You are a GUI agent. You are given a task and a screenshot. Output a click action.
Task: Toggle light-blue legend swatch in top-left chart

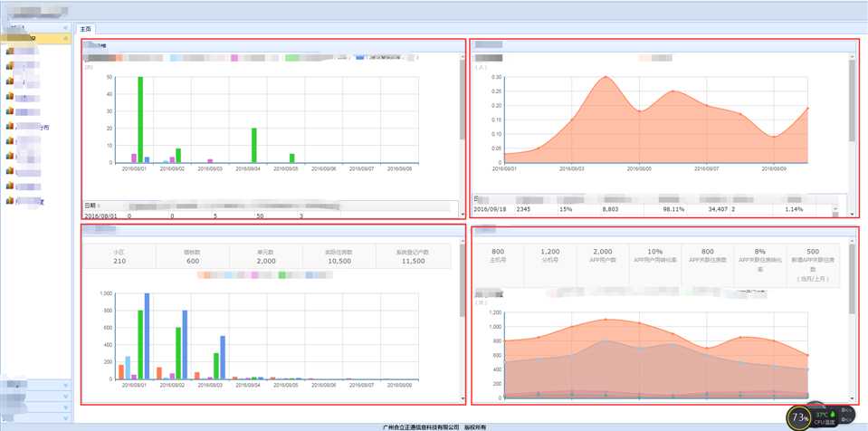pyautogui.click(x=176, y=58)
